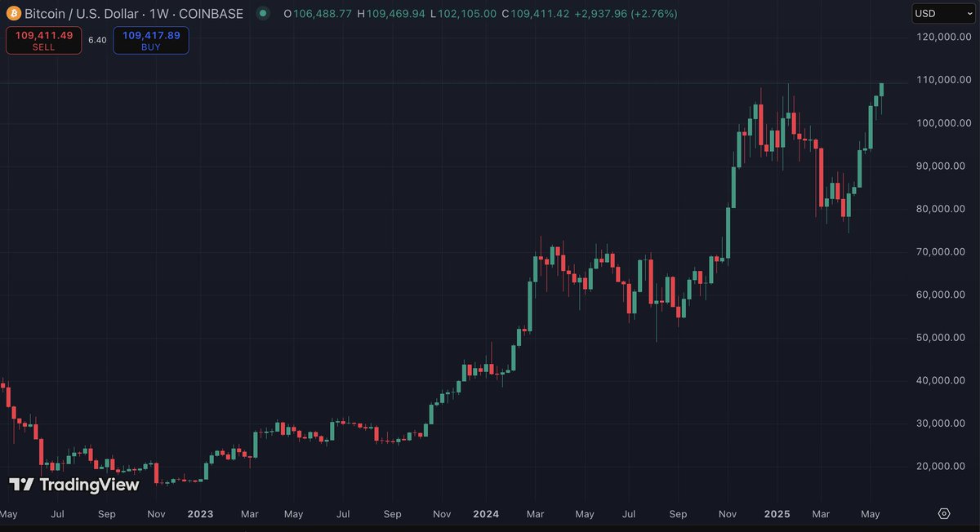Image resolution: width=980 pixels, height=532 pixels.
Task: Select the 2024 label on the time axis
Action: click(486, 514)
